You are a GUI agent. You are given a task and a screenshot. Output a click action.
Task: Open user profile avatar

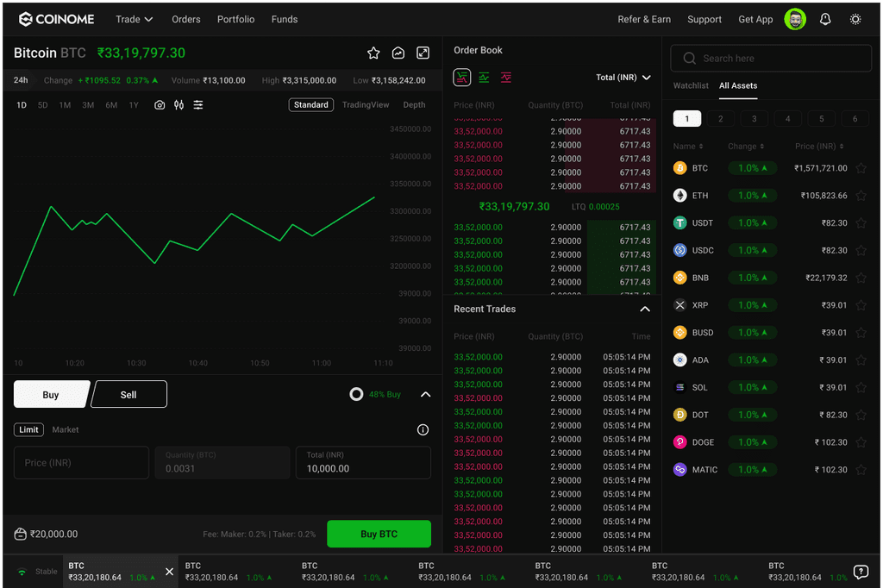[795, 19]
